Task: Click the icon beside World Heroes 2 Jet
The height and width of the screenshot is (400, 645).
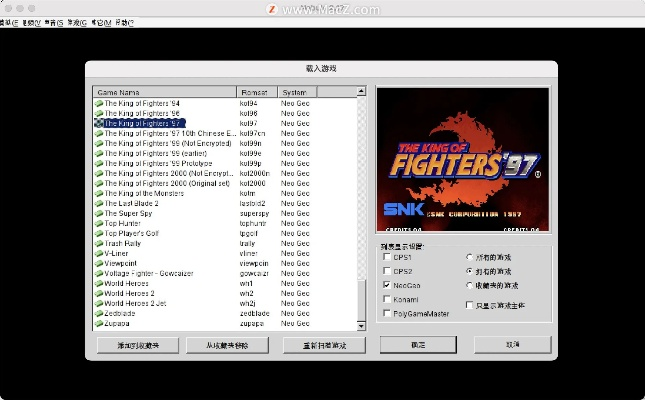Action: [x=99, y=303]
